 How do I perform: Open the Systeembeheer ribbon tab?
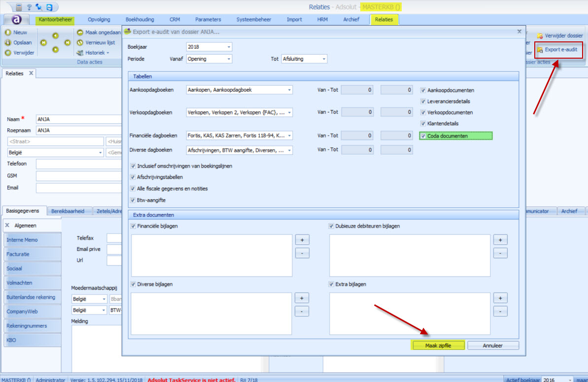pyautogui.click(x=254, y=20)
